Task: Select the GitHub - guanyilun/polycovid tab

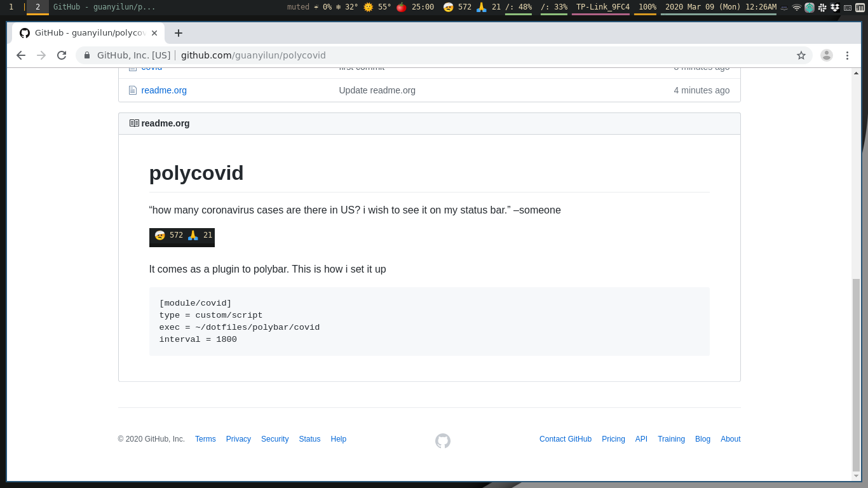Action: pos(88,33)
